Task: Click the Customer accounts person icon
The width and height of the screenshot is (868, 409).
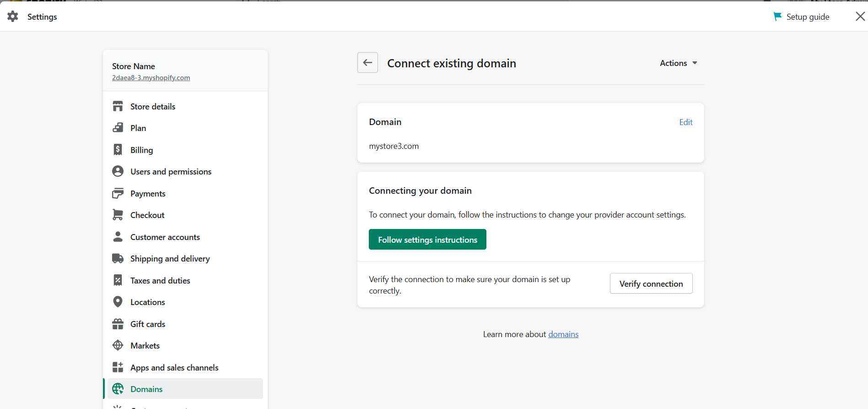Action: (118, 237)
